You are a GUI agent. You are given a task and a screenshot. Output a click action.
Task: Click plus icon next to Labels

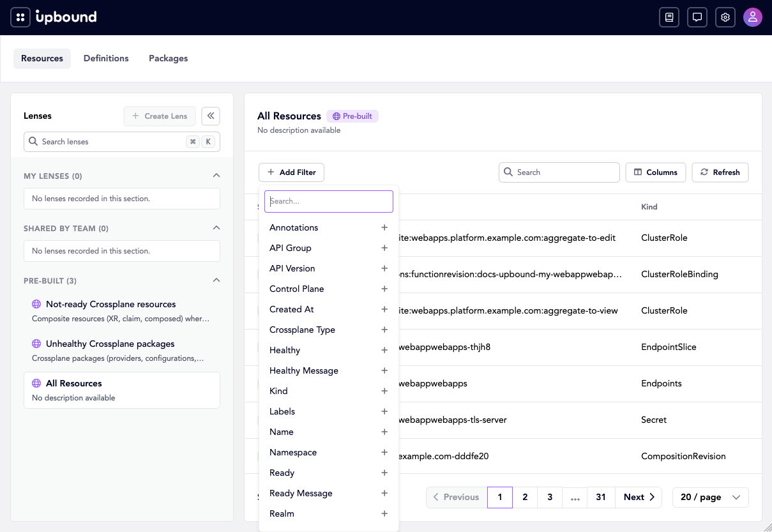pyautogui.click(x=384, y=411)
